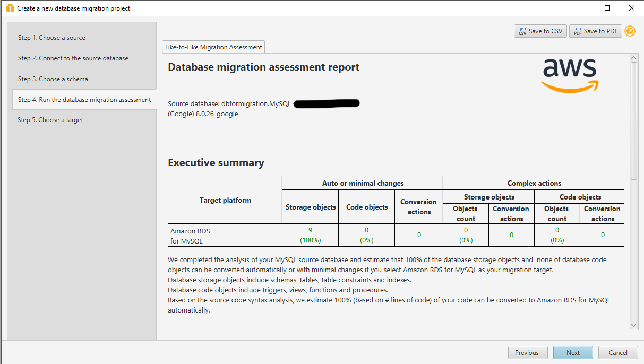
Task: Click the AWS logo in the report
Action: pos(570,76)
